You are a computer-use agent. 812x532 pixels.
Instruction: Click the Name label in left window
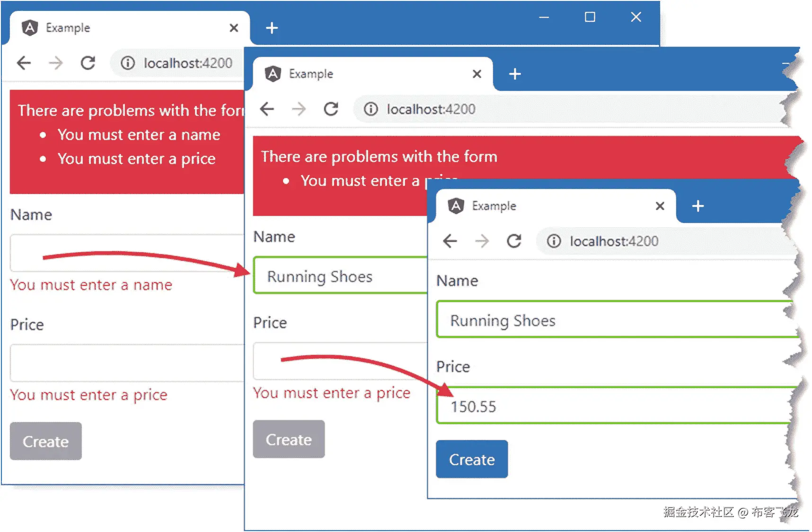31,215
